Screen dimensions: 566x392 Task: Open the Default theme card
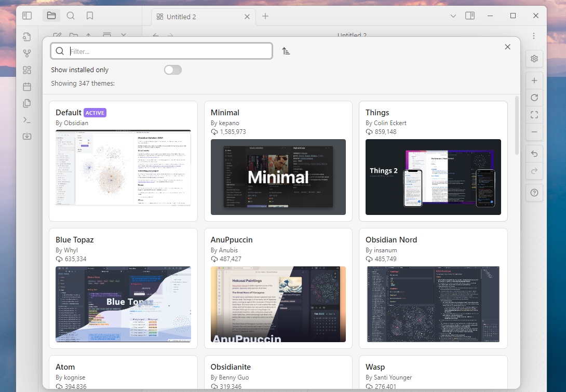[x=123, y=161]
